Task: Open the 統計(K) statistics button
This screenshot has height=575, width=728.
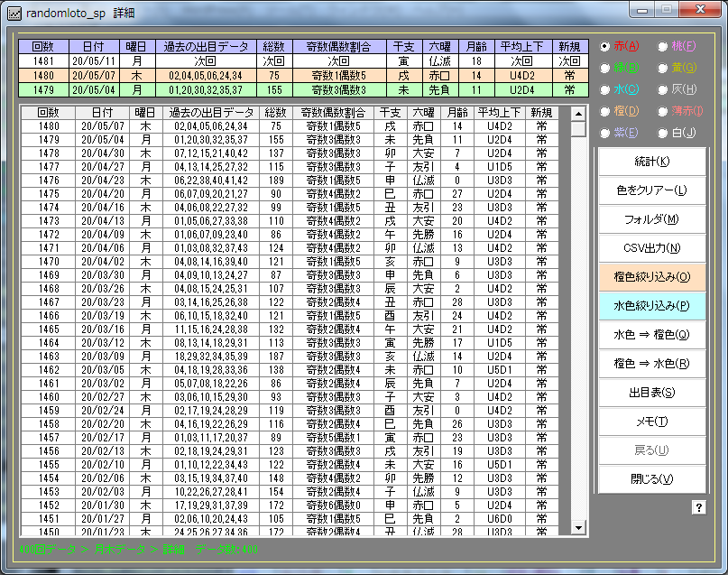Action: click(x=652, y=162)
